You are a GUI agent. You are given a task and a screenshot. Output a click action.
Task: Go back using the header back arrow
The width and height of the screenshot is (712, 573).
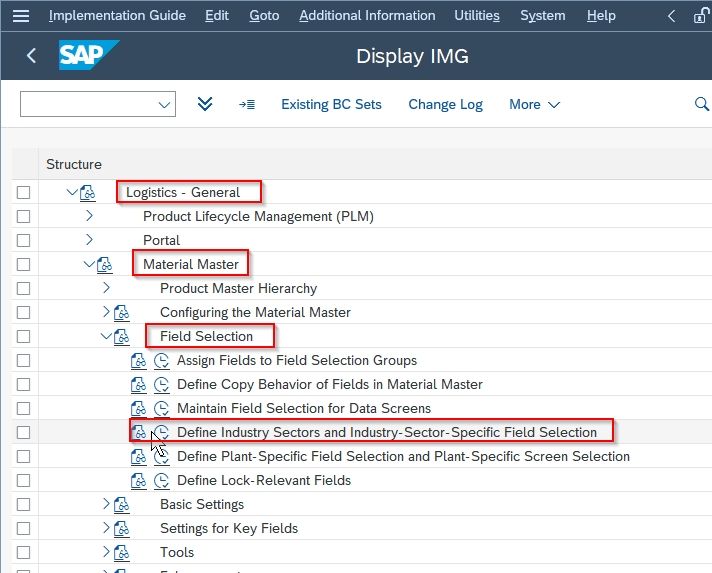(x=31, y=56)
